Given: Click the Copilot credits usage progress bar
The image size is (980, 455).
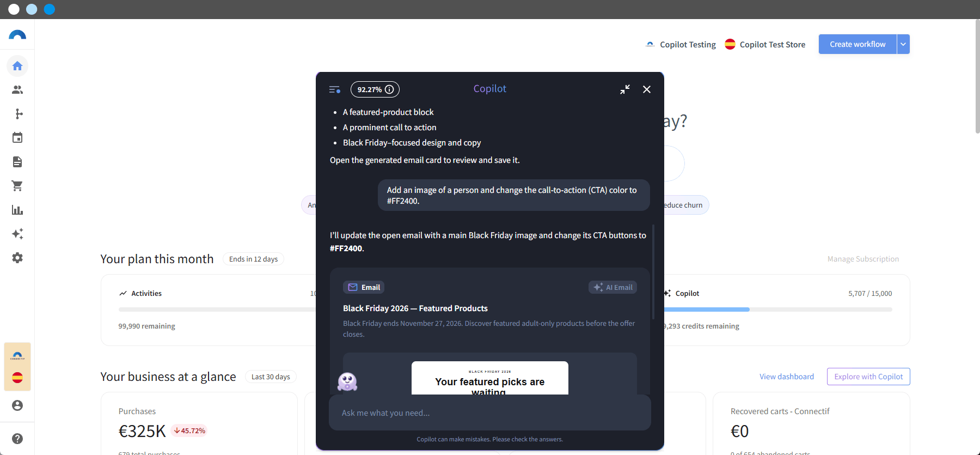Looking at the screenshot, I should (777, 310).
